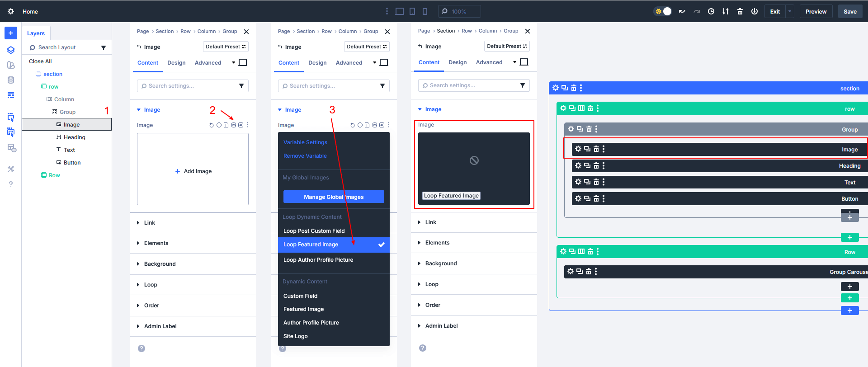This screenshot has width=868, height=367.
Task: Open the history clock icon in top bar
Action: click(711, 11)
